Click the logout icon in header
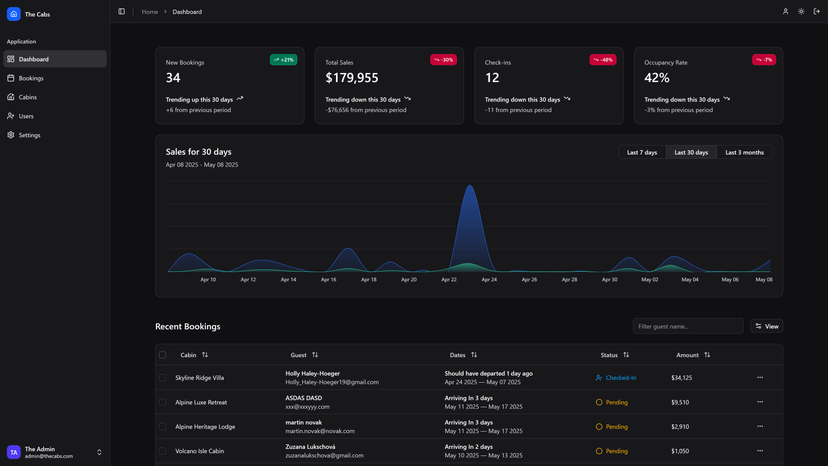 816,12
